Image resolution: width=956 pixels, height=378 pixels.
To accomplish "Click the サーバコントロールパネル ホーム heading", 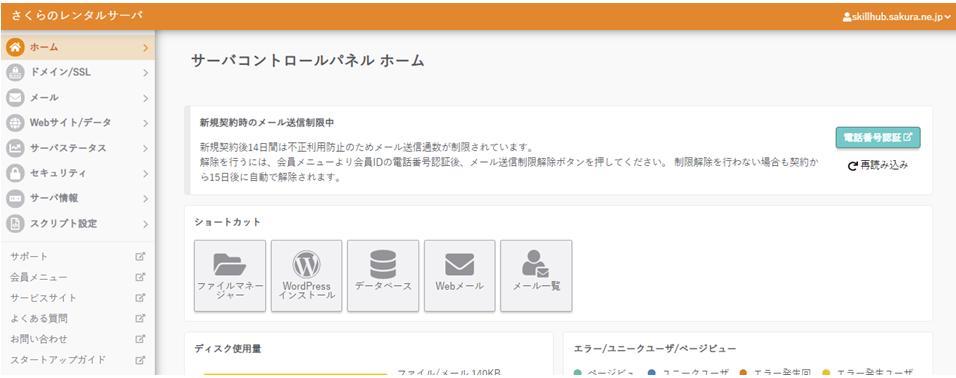I will [308, 61].
